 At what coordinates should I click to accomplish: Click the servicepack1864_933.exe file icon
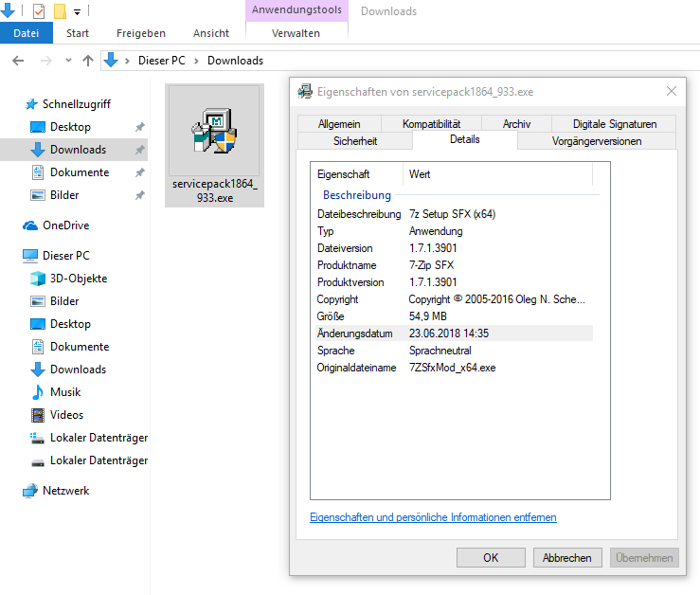(212, 132)
